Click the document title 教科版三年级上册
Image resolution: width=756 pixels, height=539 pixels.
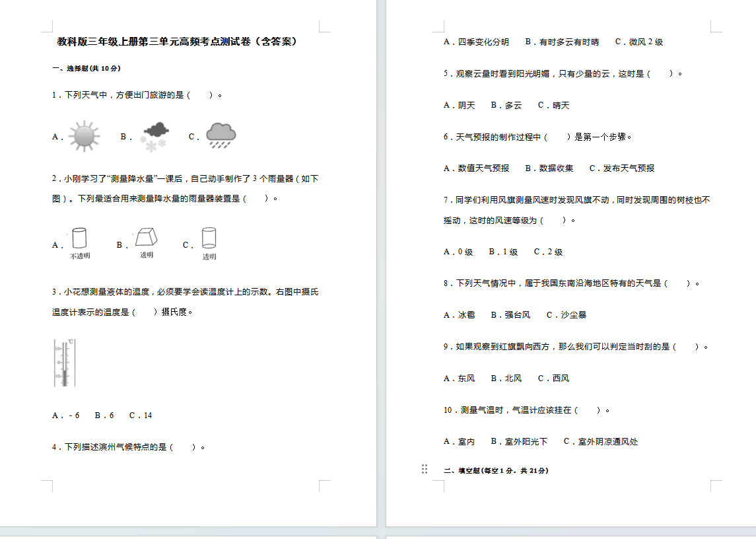(177, 42)
